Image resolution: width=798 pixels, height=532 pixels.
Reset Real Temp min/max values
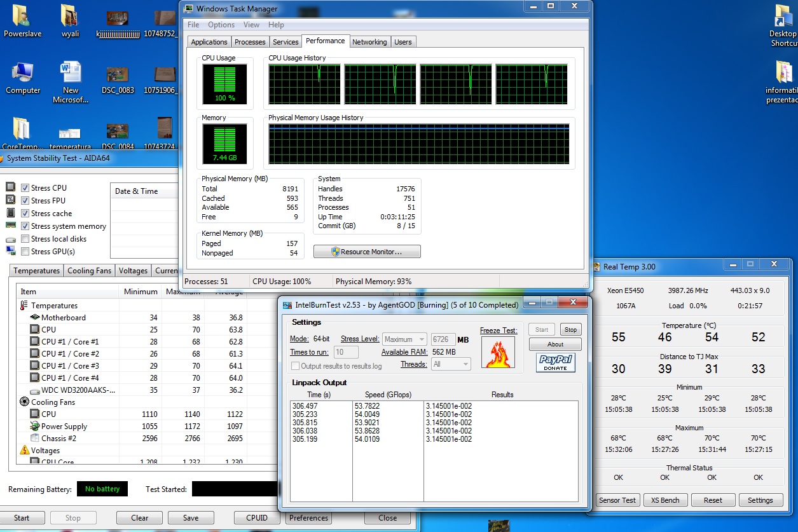click(x=713, y=500)
